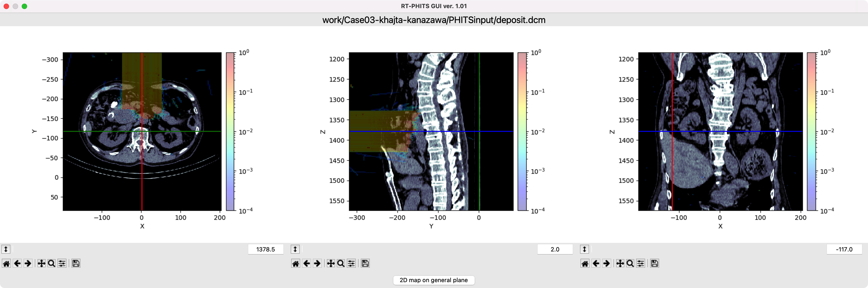Select zoom magnifier in left toolbar
868x288 pixels.
coord(52,263)
